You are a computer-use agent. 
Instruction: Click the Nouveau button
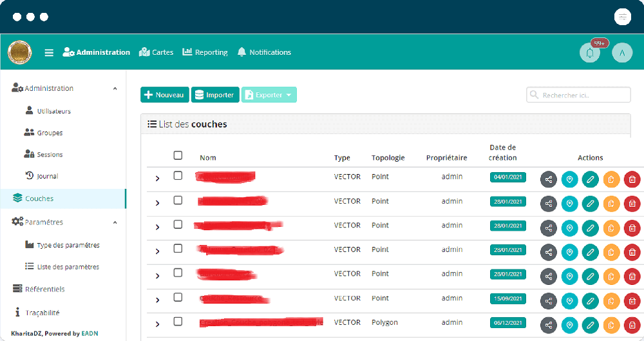point(165,95)
